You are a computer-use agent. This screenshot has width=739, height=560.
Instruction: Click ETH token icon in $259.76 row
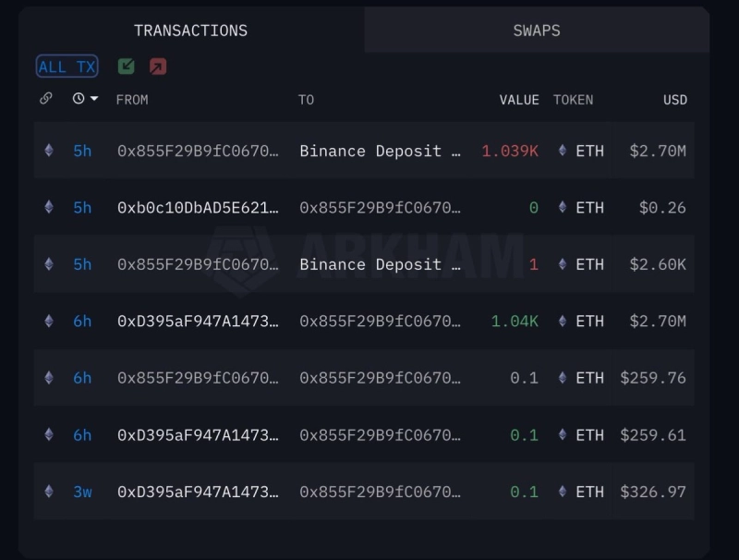point(562,378)
